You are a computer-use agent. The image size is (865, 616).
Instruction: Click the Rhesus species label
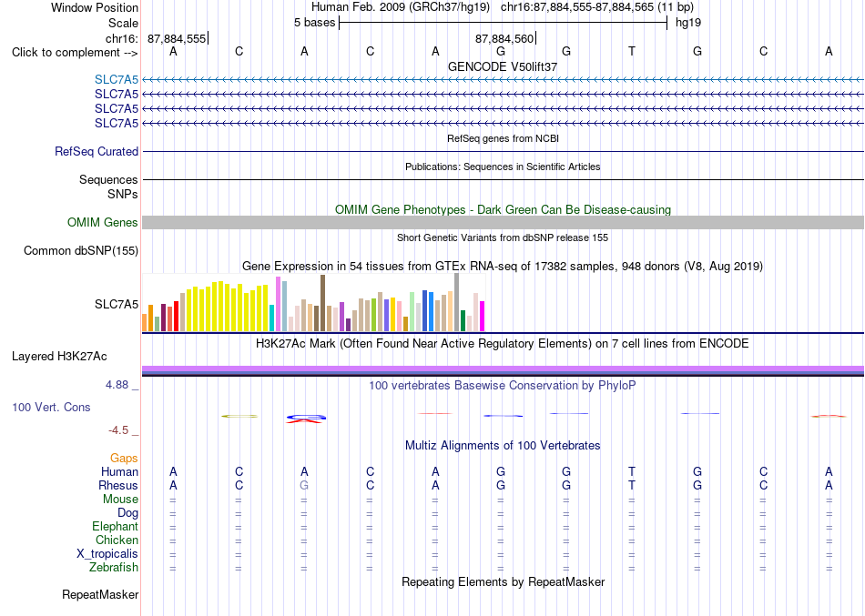118,485
